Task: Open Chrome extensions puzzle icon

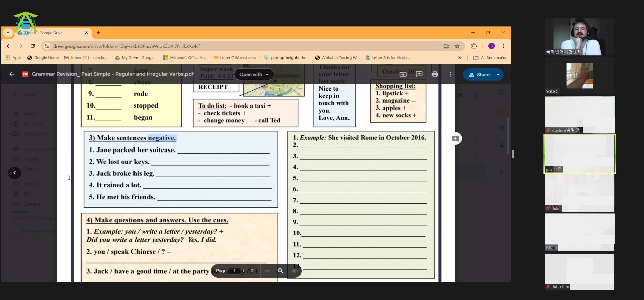Action: (x=474, y=46)
